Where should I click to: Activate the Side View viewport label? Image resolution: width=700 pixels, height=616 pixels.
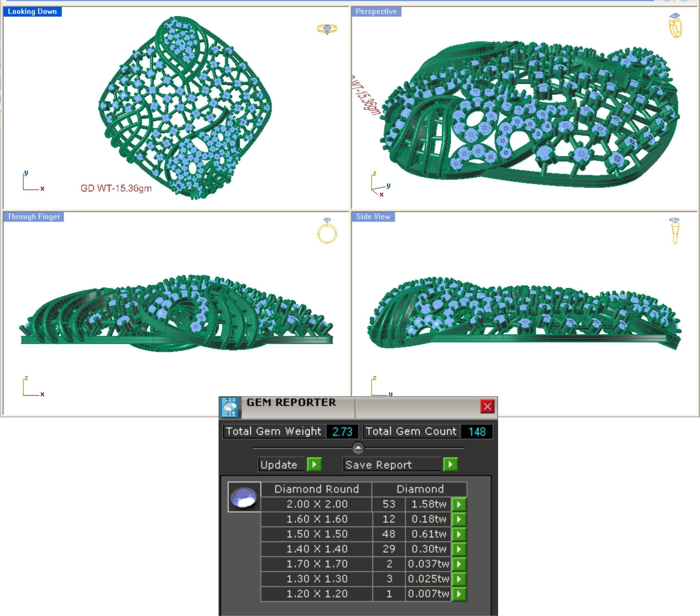click(373, 217)
